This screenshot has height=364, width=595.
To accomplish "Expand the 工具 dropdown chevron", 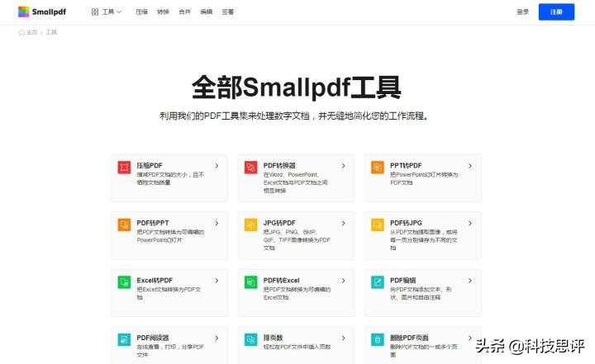I will point(119,12).
